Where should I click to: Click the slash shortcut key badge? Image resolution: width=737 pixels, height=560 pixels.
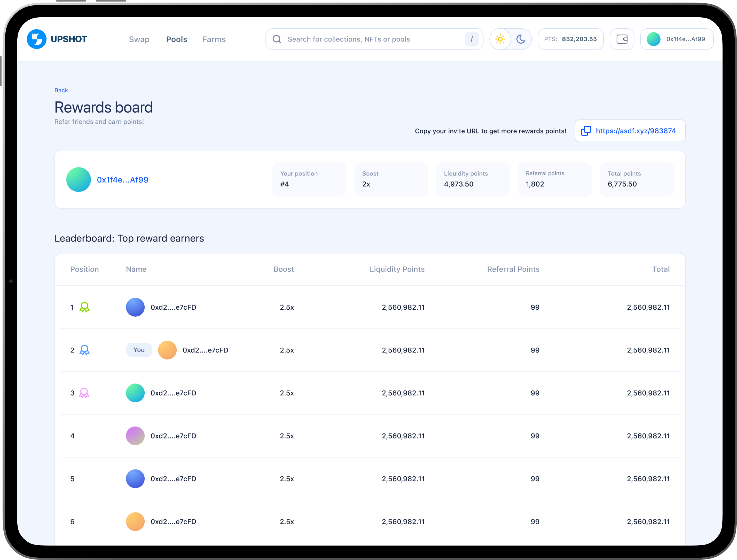(x=472, y=39)
